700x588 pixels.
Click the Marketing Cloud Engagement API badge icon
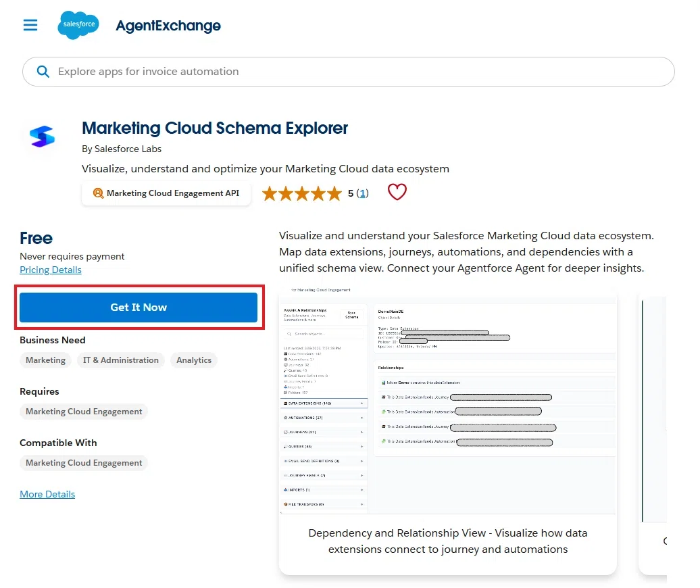[x=98, y=193]
